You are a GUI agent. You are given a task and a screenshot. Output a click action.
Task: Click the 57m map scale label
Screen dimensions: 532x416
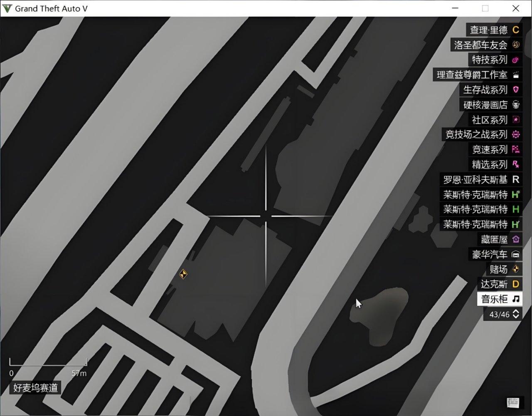click(79, 373)
